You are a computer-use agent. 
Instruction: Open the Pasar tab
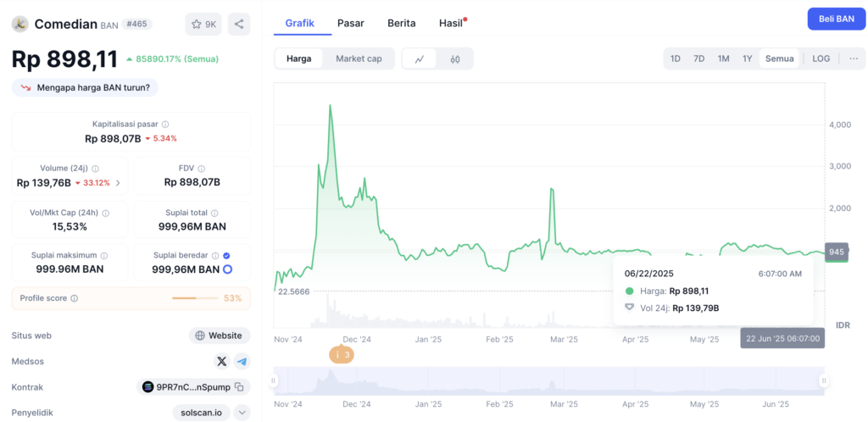point(351,23)
